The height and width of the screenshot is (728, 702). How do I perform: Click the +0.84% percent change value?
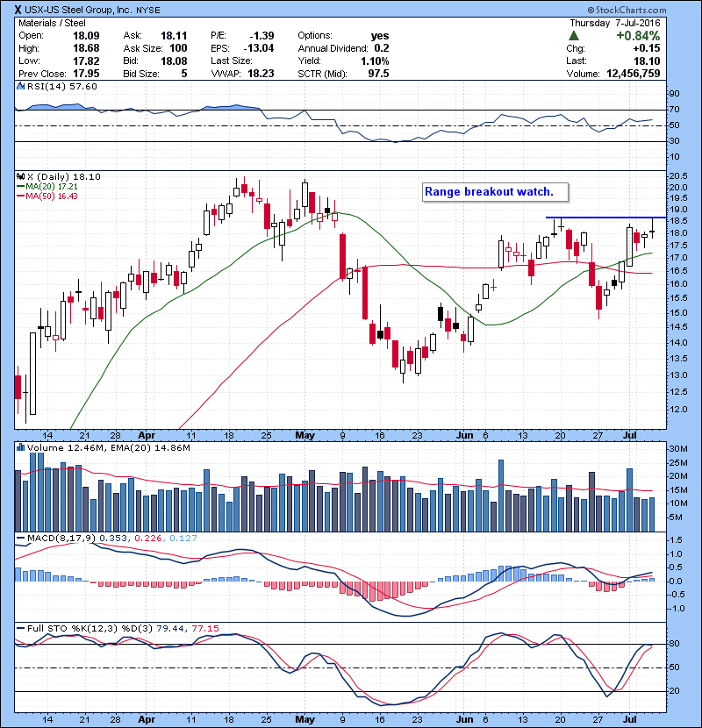pos(638,36)
